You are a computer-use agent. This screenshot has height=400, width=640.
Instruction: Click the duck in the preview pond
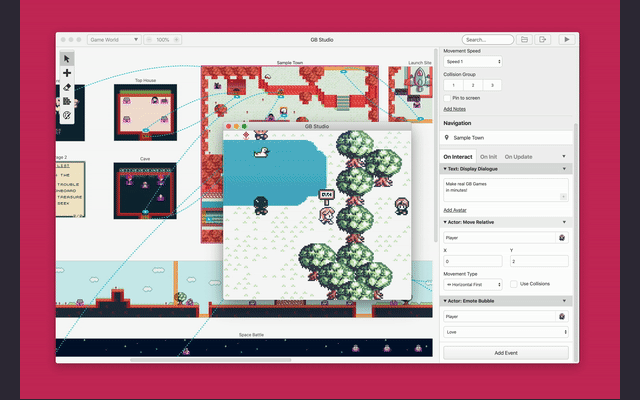point(261,153)
